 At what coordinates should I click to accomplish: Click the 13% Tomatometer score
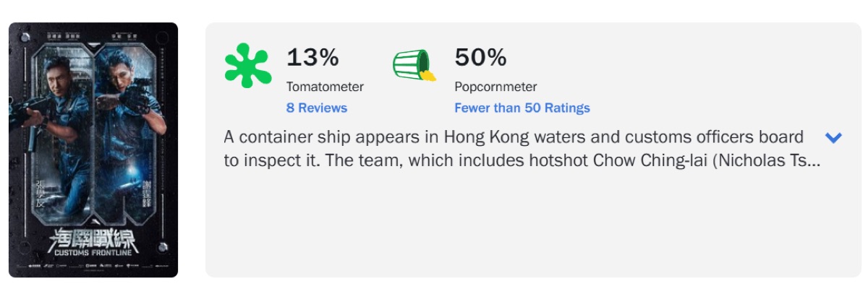(312, 57)
